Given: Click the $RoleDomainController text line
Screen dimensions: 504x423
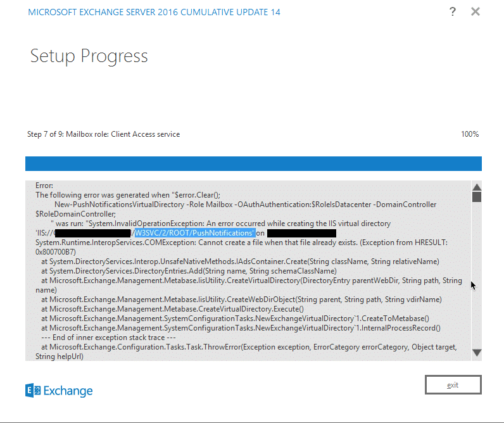Looking at the screenshot, I should pos(71,214).
